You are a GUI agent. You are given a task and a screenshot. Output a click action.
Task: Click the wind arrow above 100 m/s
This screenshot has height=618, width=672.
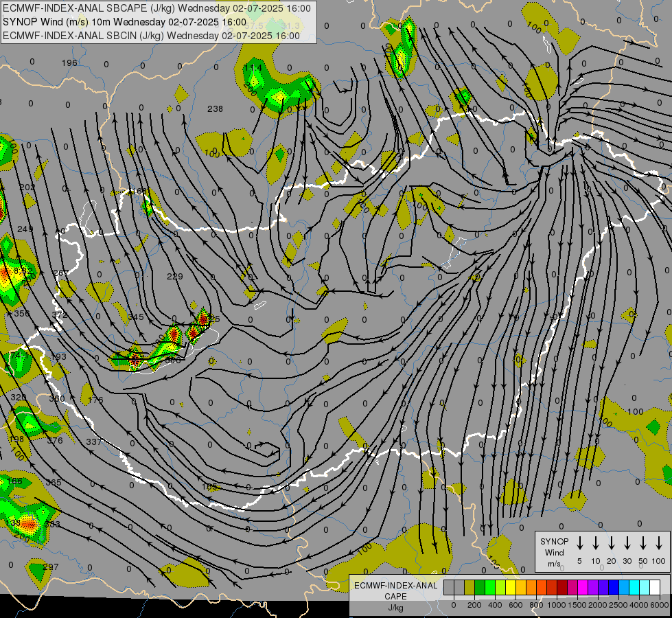click(659, 542)
